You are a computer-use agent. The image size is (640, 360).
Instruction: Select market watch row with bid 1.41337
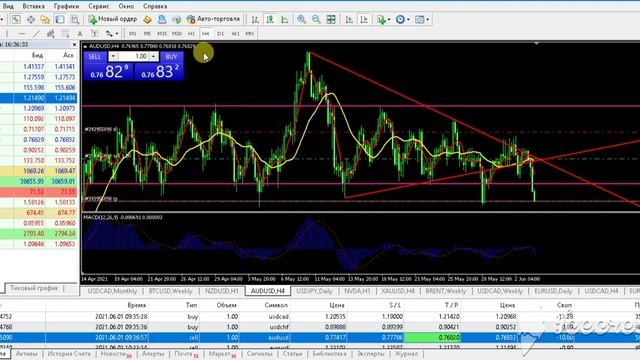click(x=38, y=66)
